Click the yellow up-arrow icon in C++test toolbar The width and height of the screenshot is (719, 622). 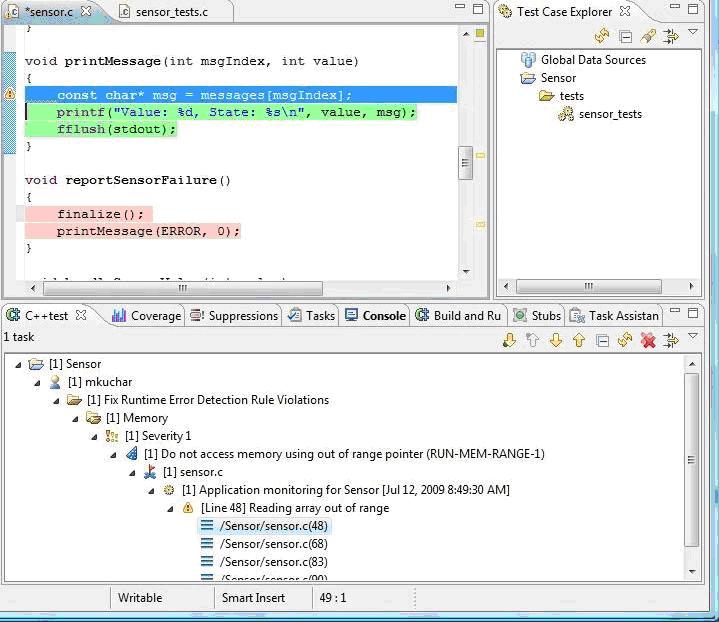tap(579, 341)
